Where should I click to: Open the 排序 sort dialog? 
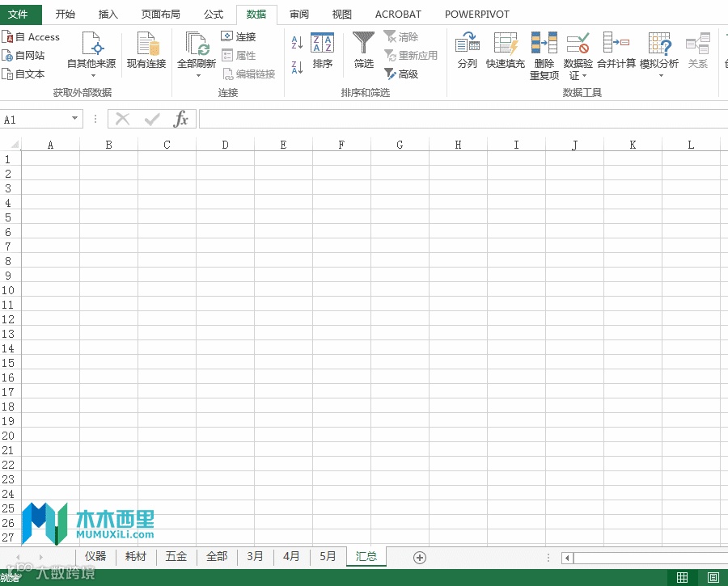(322, 50)
